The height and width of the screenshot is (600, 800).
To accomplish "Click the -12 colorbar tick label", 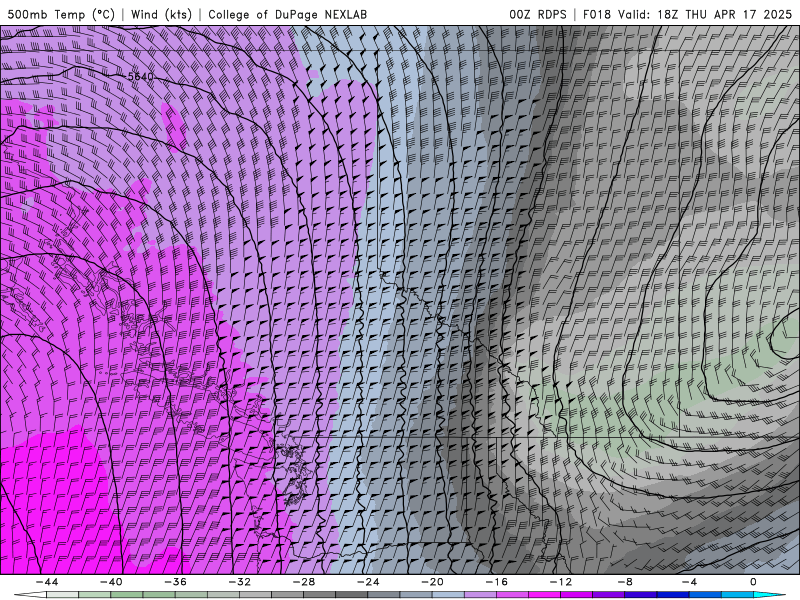I will pyautogui.click(x=561, y=582).
